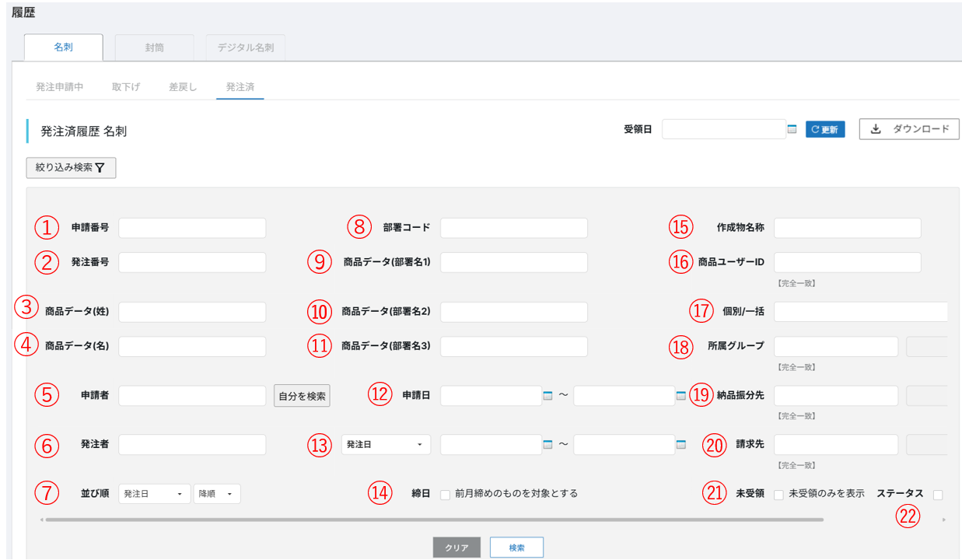Viewport: 962px width, 560px height.
Task: Click the ダウンロード download button
Action: click(x=908, y=129)
